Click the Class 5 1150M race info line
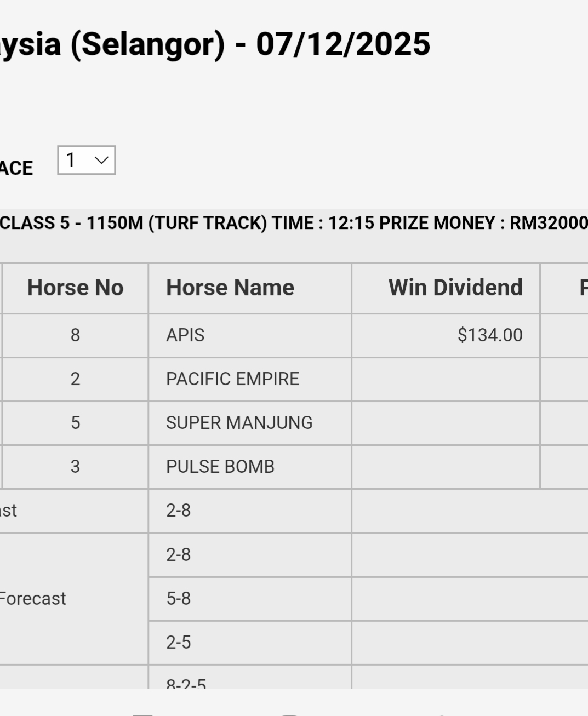 click(x=294, y=223)
